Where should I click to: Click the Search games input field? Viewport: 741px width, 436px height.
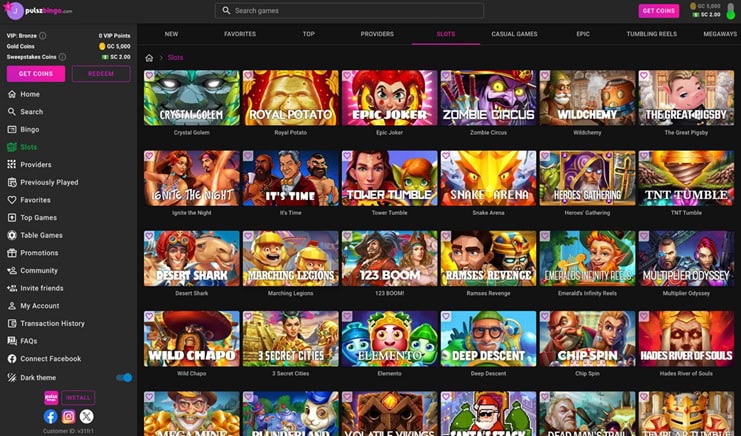pyautogui.click(x=349, y=10)
